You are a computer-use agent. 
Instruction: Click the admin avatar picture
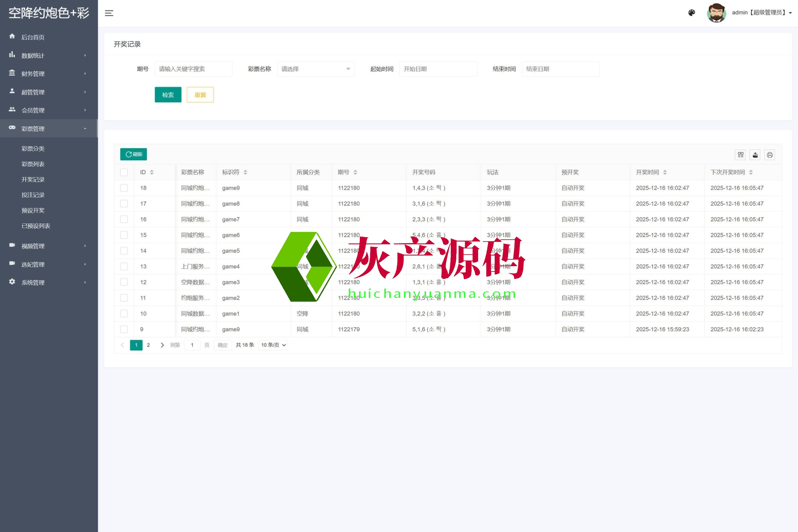(716, 13)
